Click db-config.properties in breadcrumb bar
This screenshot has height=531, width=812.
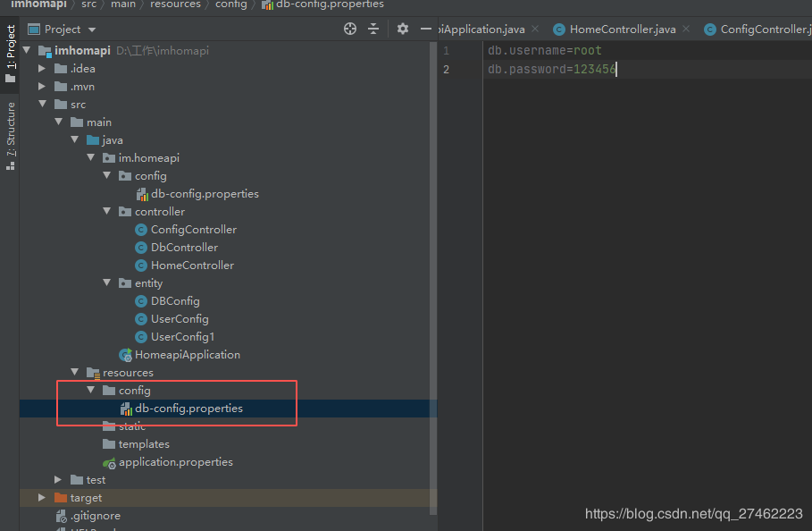click(330, 4)
